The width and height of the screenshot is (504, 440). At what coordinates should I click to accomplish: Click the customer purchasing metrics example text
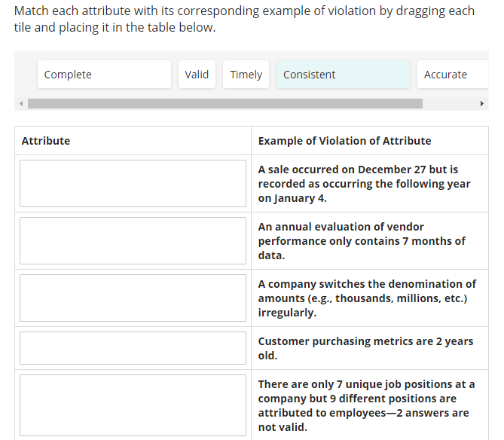point(365,348)
